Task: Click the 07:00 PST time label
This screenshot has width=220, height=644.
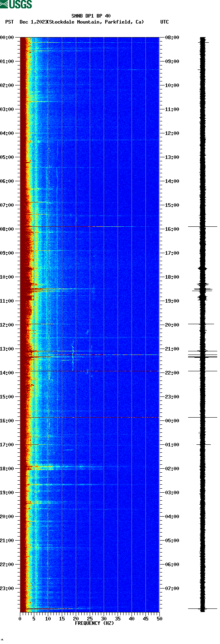Action: pos(7,205)
